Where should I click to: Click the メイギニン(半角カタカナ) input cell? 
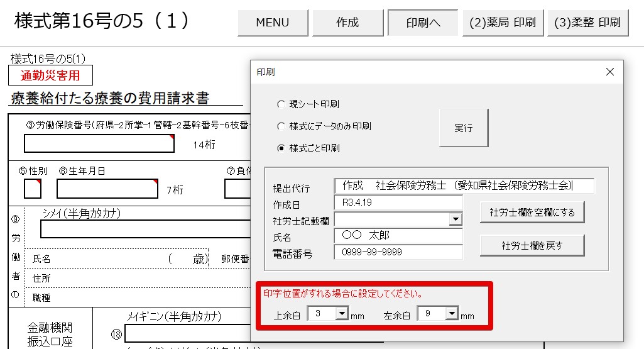click(188, 333)
